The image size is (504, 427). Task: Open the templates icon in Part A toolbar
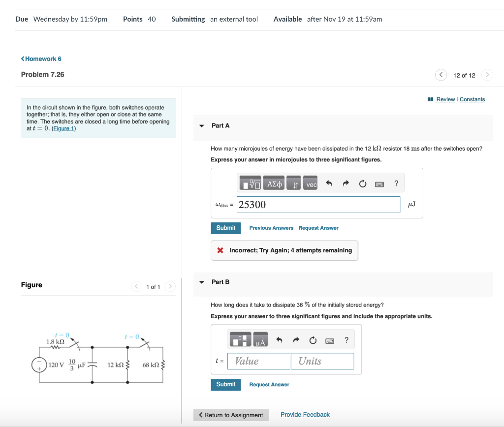click(x=250, y=183)
